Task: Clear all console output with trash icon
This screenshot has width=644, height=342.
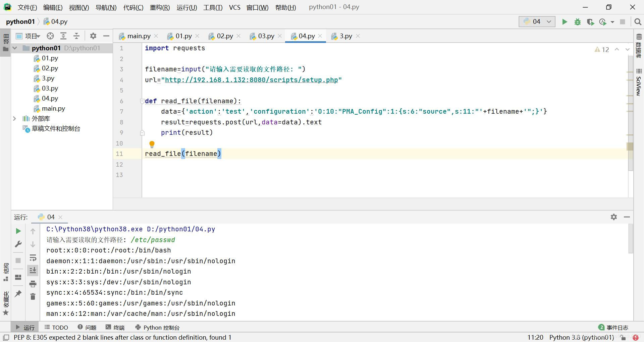Action: pos(33,297)
